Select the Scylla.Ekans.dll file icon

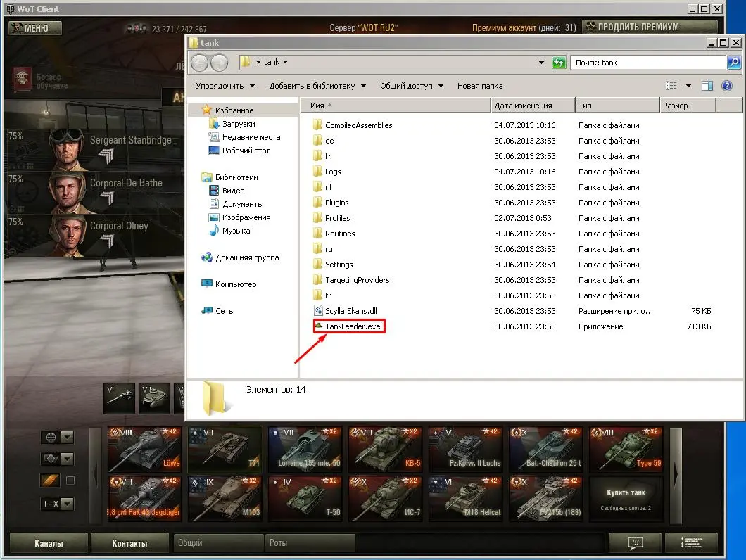click(x=318, y=311)
